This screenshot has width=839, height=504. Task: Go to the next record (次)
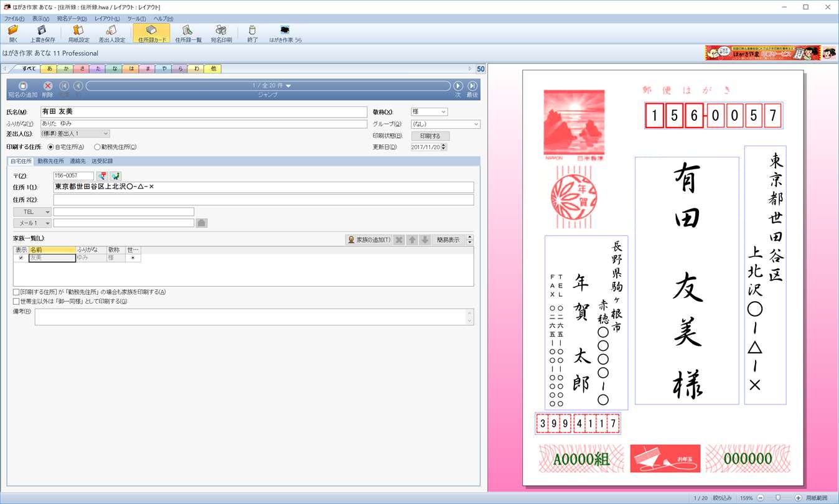coord(457,89)
